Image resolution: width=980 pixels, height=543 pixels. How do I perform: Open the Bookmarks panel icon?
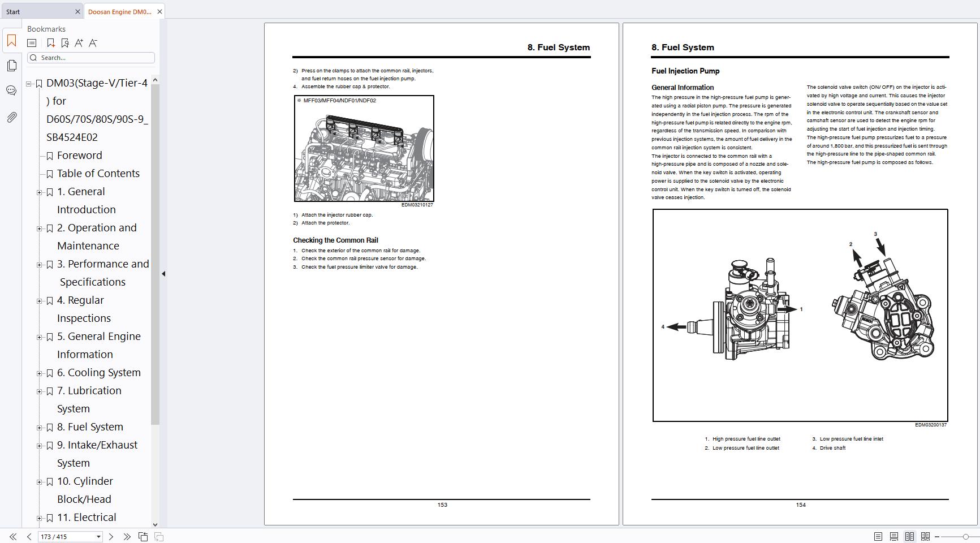pos(11,41)
